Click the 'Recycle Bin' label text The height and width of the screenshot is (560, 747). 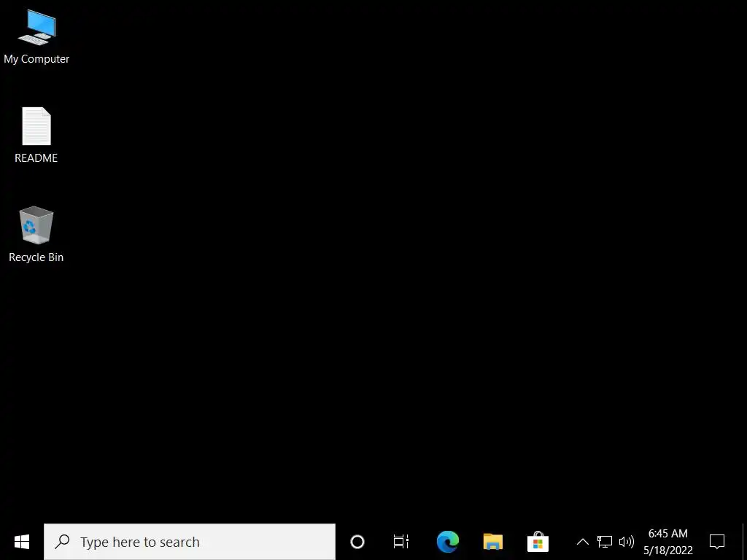coord(36,257)
